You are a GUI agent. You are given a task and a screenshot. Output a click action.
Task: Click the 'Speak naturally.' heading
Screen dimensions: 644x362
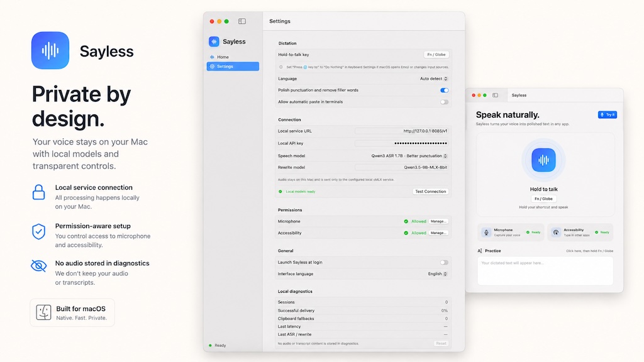[508, 115]
